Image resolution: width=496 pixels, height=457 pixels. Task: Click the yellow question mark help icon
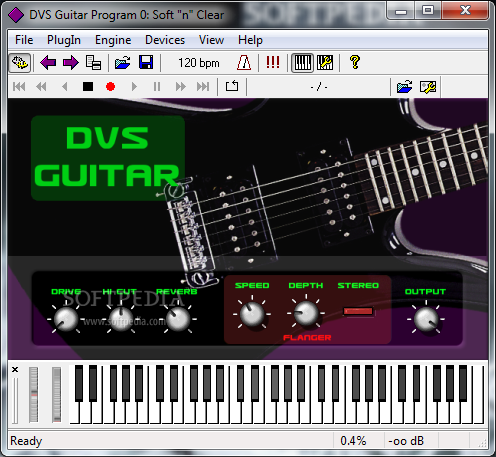pyautogui.click(x=355, y=62)
